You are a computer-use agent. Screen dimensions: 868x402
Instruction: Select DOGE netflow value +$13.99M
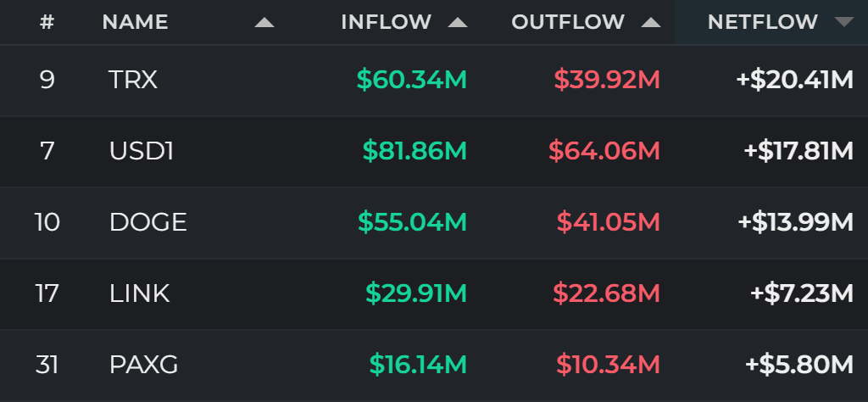(x=795, y=222)
